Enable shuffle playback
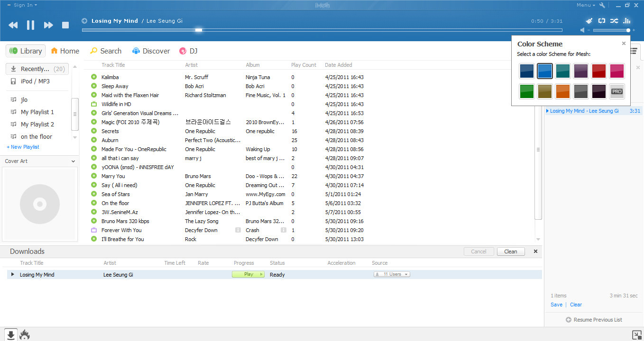The height and width of the screenshot is (341, 644). [x=614, y=21]
